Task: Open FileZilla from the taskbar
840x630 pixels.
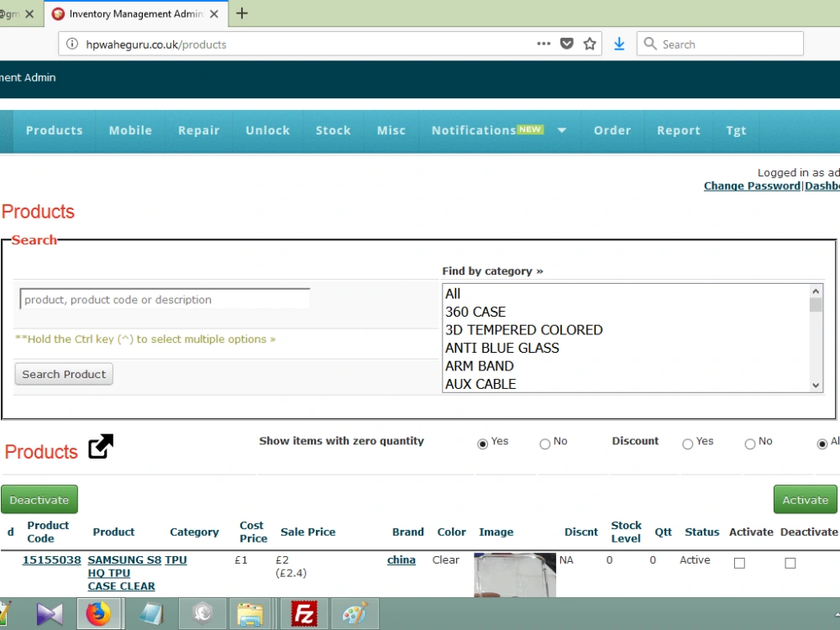Action: (304, 614)
